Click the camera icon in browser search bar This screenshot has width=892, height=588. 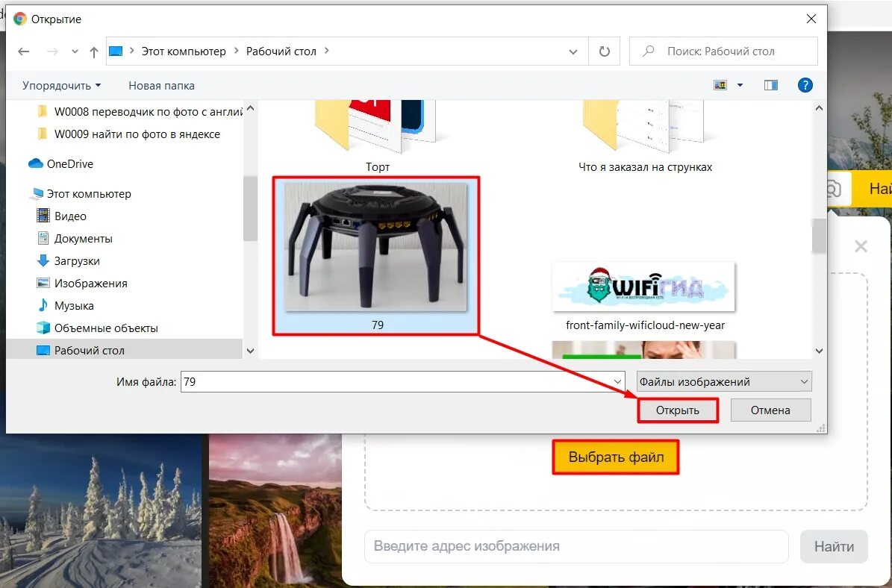tap(835, 188)
